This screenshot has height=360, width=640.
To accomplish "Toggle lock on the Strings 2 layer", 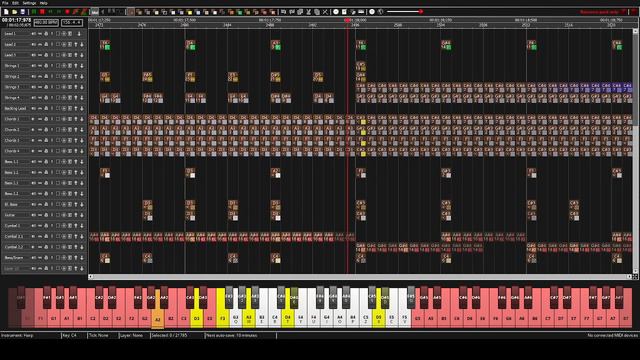I will [x=46, y=76].
